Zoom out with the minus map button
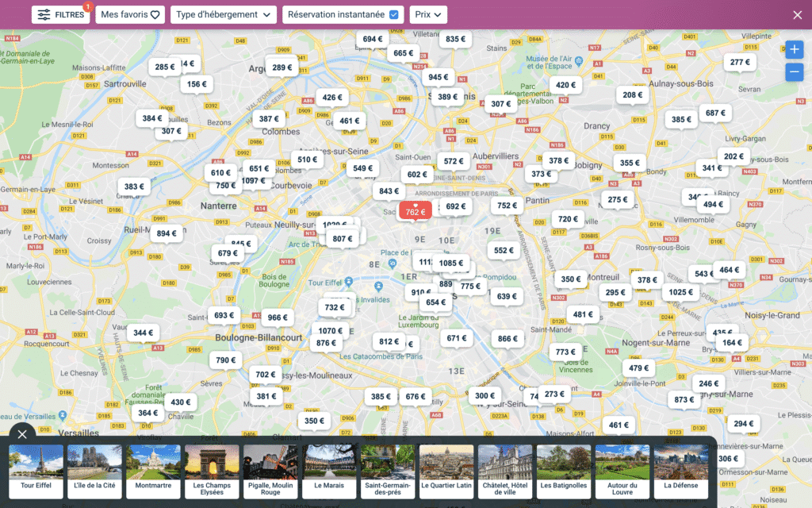Screen dimensions: 812x508 (x=795, y=72)
